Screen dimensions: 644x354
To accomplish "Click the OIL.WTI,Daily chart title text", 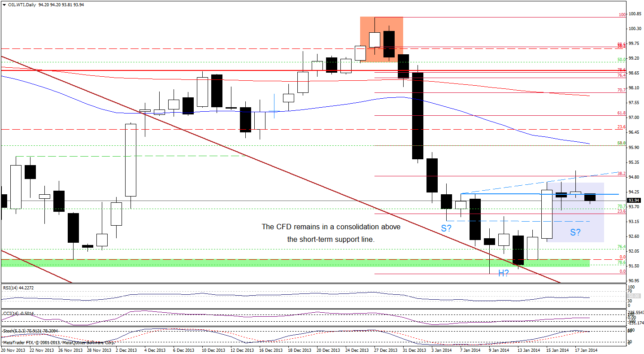I will point(23,4).
